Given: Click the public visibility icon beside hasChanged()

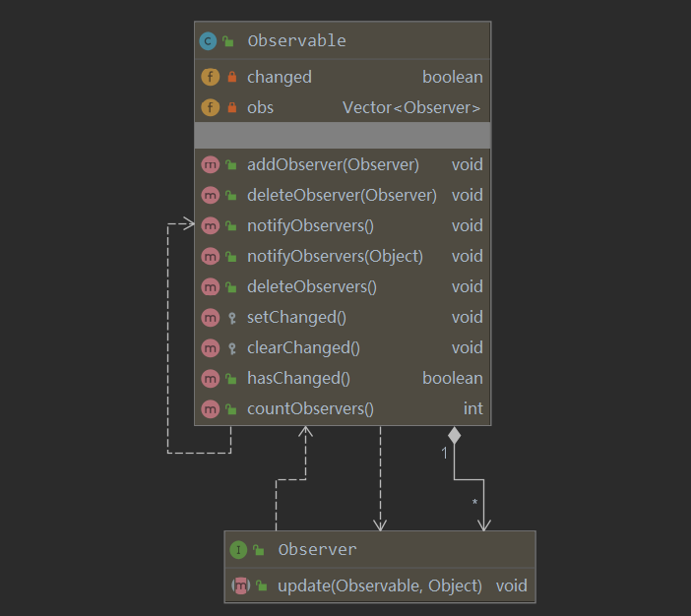Looking at the screenshot, I should click(x=230, y=378).
